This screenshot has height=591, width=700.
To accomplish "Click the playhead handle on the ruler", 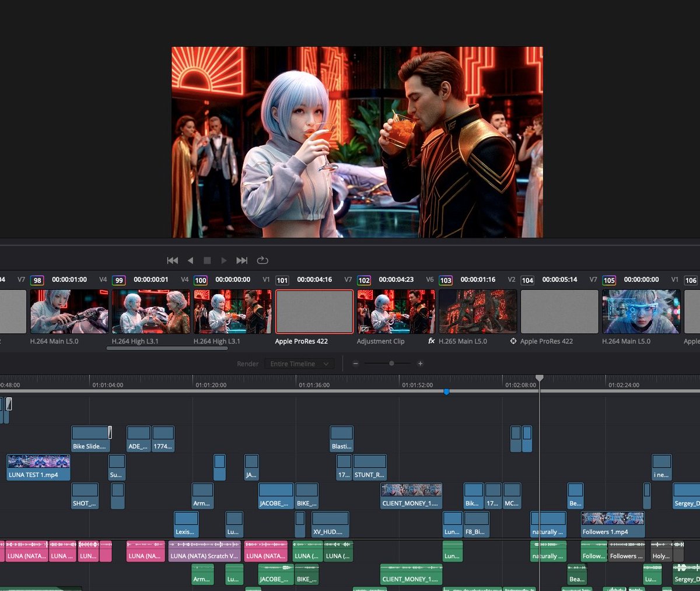I will coord(540,378).
